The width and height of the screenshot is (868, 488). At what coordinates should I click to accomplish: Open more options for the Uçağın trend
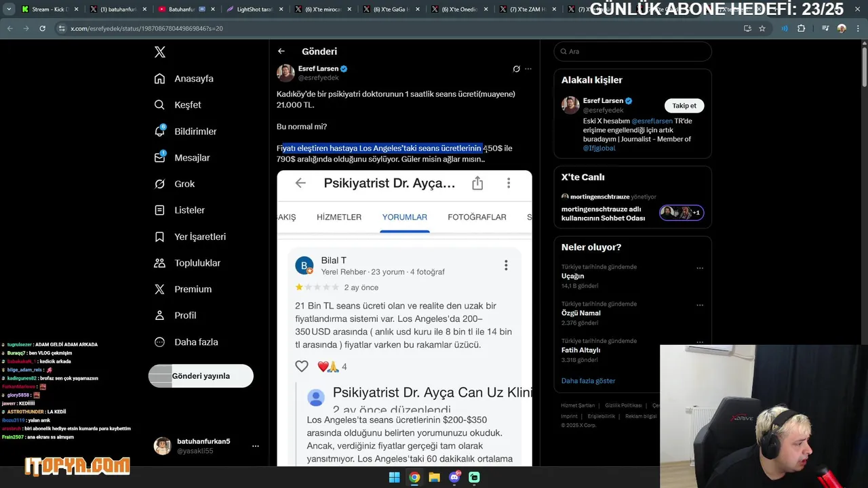coord(700,268)
